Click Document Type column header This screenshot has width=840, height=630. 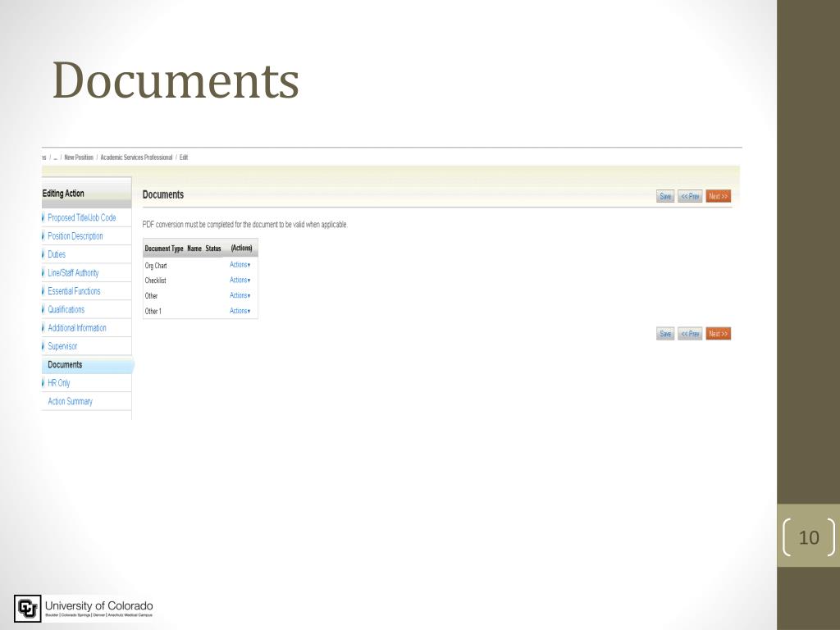pos(164,249)
